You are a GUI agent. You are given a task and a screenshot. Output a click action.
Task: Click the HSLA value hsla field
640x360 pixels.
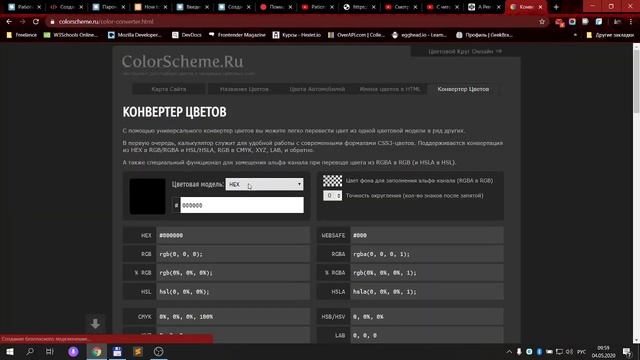tap(427, 292)
